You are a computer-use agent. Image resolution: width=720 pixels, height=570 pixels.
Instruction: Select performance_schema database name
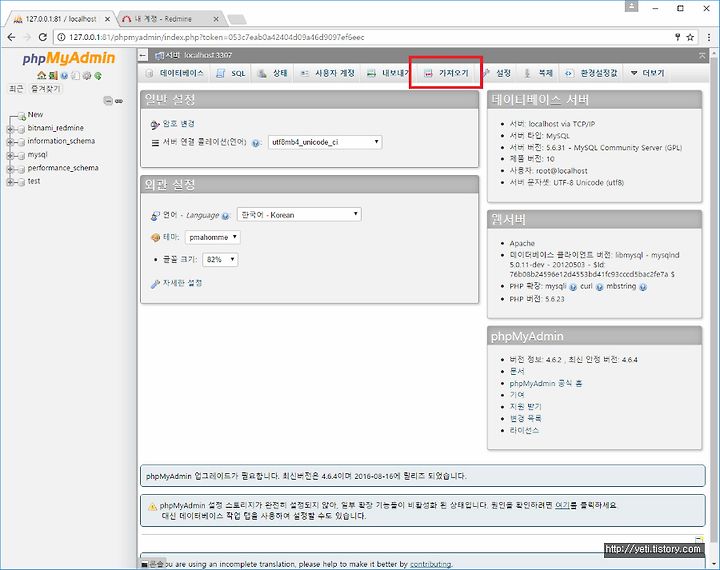(x=63, y=168)
